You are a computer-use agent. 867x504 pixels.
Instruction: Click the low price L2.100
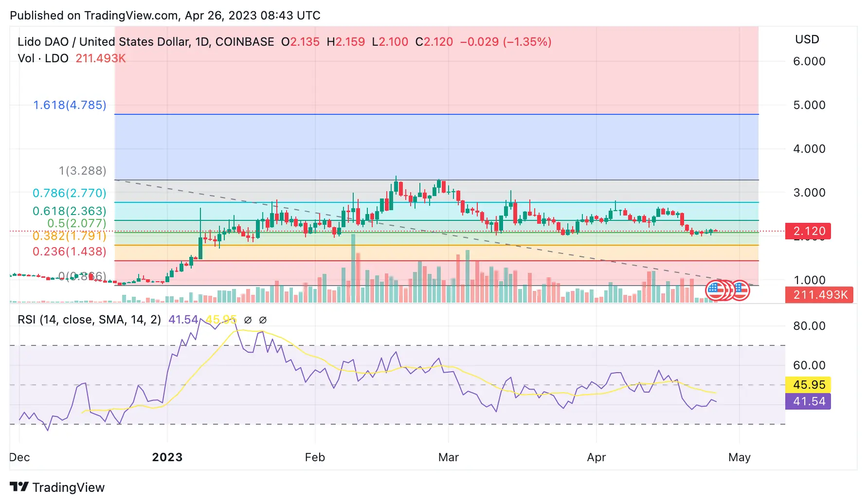click(390, 42)
